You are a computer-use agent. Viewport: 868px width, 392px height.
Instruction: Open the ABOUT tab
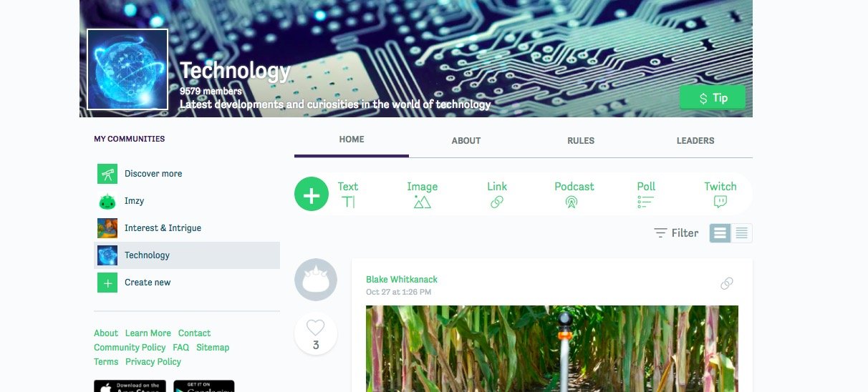coord(466,141)
